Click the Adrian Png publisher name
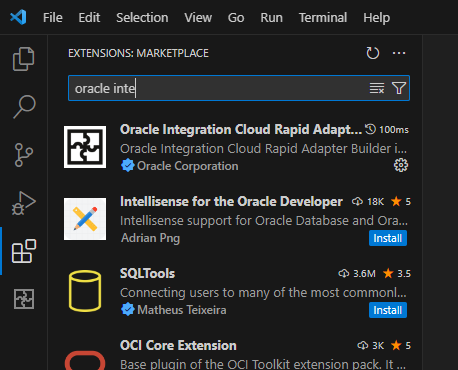The image size is (458, 370). (150, 238)
